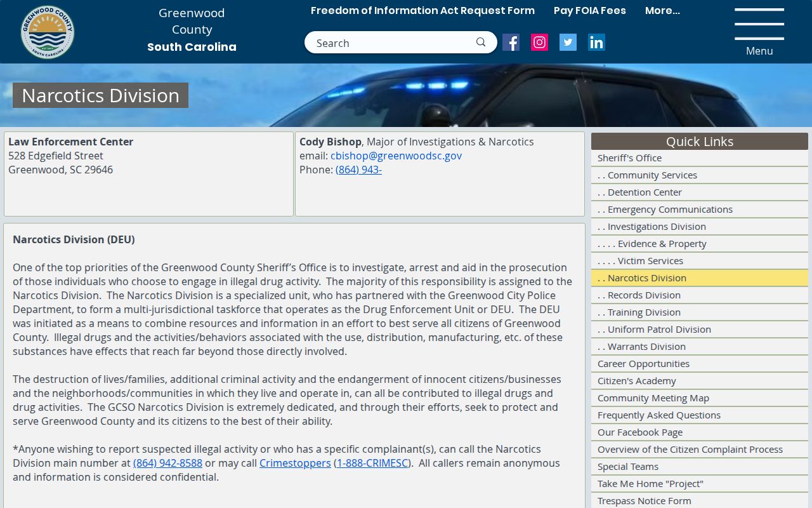Go to Sheriff's Office quick link

pos(700,158)
